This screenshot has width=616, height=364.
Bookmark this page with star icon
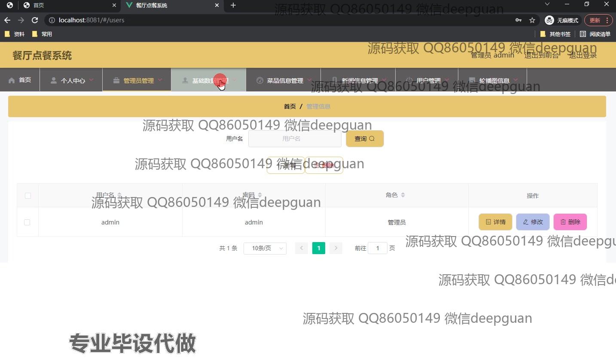(532, 20)
